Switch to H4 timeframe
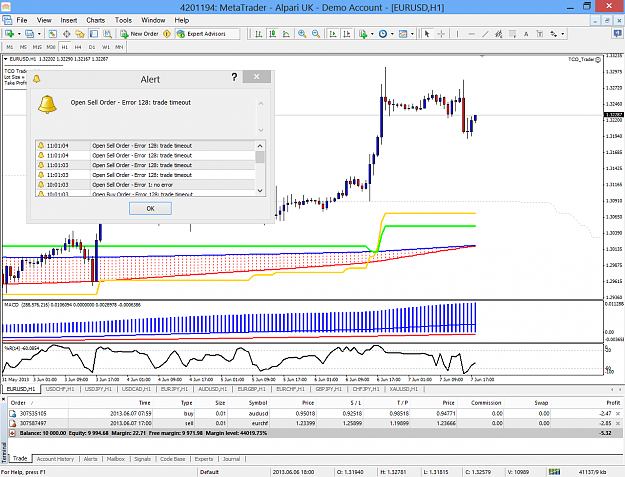 point(78,47)
